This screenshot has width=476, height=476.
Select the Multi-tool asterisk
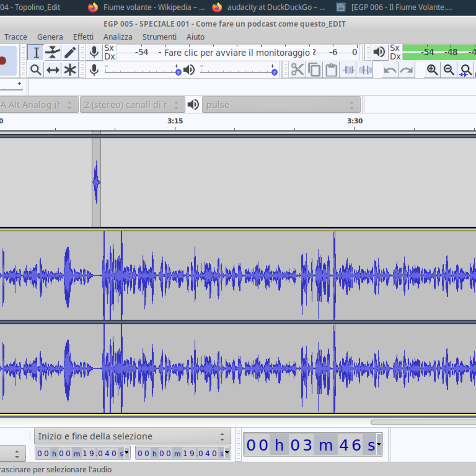click(x=70, y=70)
